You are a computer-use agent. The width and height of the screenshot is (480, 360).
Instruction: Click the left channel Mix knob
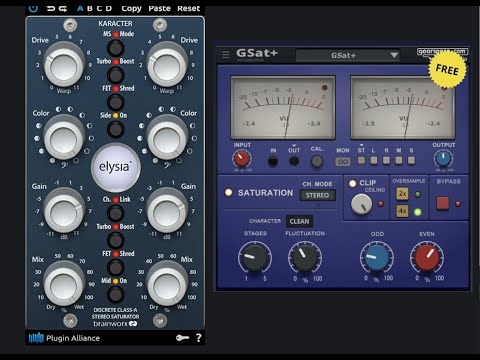pos(64,285)
